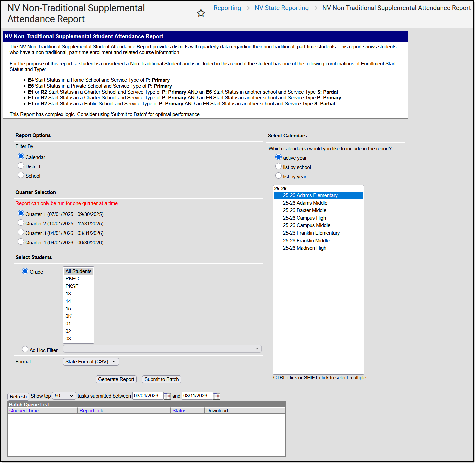The width and height of the screenshot is (476, 464).
Task: Select 25-26 Campus High calendar
Action: click(318, 218)
